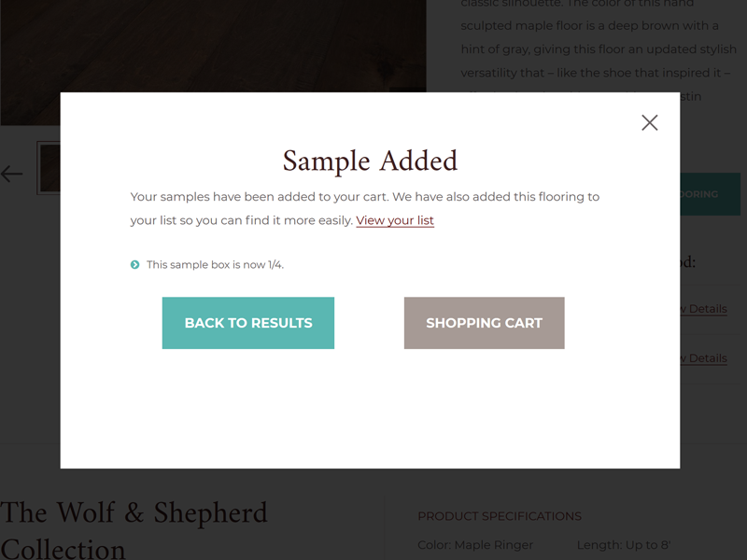Open the upper Details link
The image size is (747, 560).
coord(703,309)
